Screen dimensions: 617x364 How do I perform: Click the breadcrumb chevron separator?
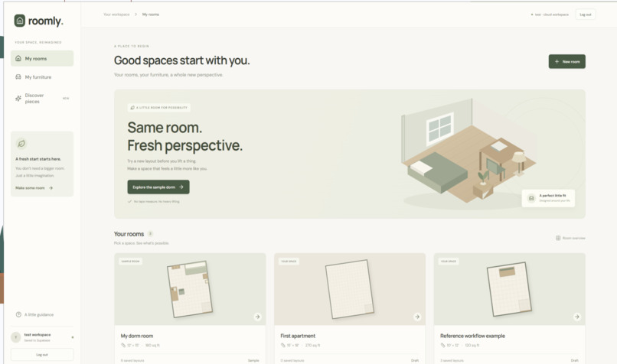pyautogui.click(x=135, y=15)
